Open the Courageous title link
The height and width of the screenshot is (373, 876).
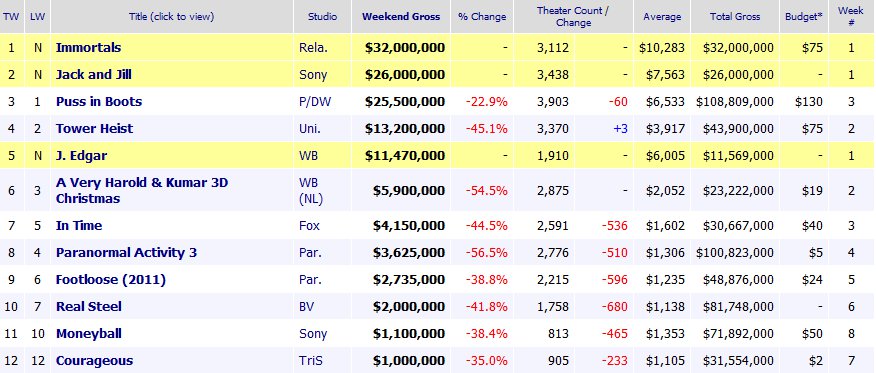(x=94, y=361)
